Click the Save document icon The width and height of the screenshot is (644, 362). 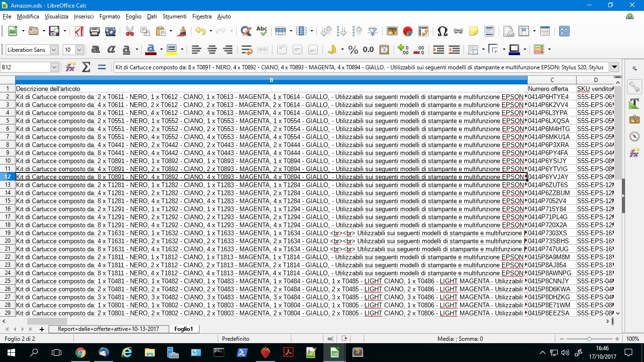click(x=54, y=31)
